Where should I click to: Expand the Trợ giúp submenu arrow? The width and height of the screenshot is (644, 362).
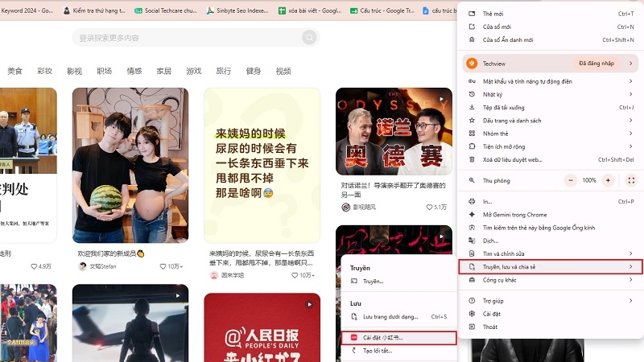coord(630,301)
